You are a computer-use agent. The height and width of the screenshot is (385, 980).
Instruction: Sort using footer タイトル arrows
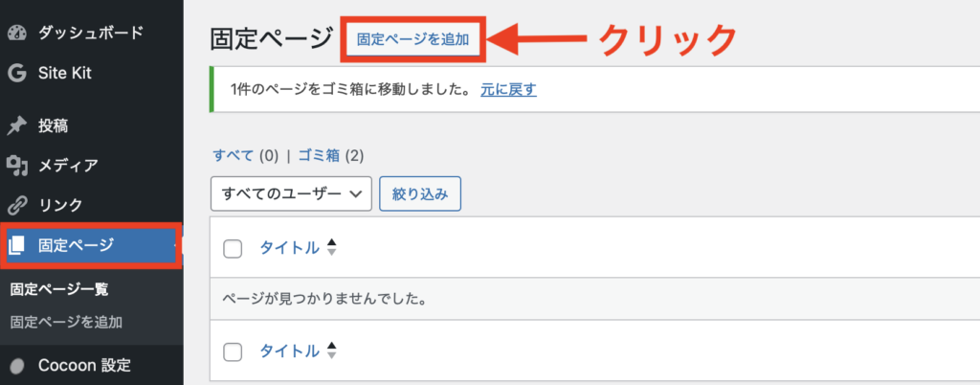pos(332,351)
